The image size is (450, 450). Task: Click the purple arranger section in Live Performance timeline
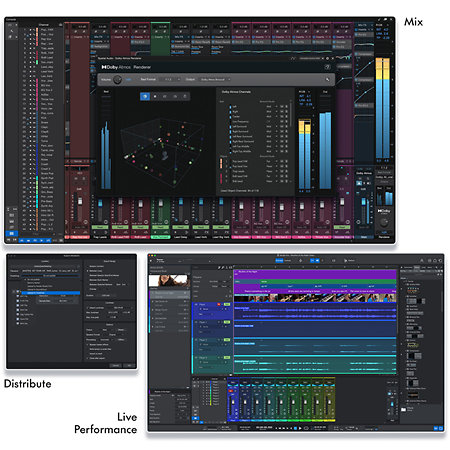pos(315,274)
